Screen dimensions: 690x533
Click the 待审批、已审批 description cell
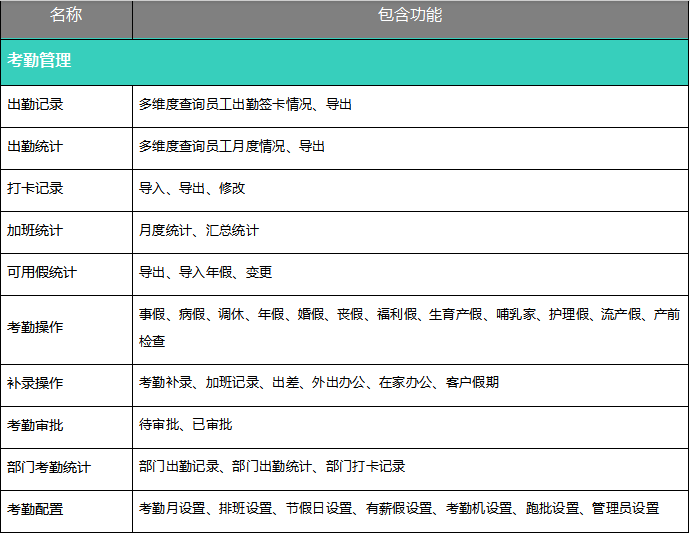185,425
